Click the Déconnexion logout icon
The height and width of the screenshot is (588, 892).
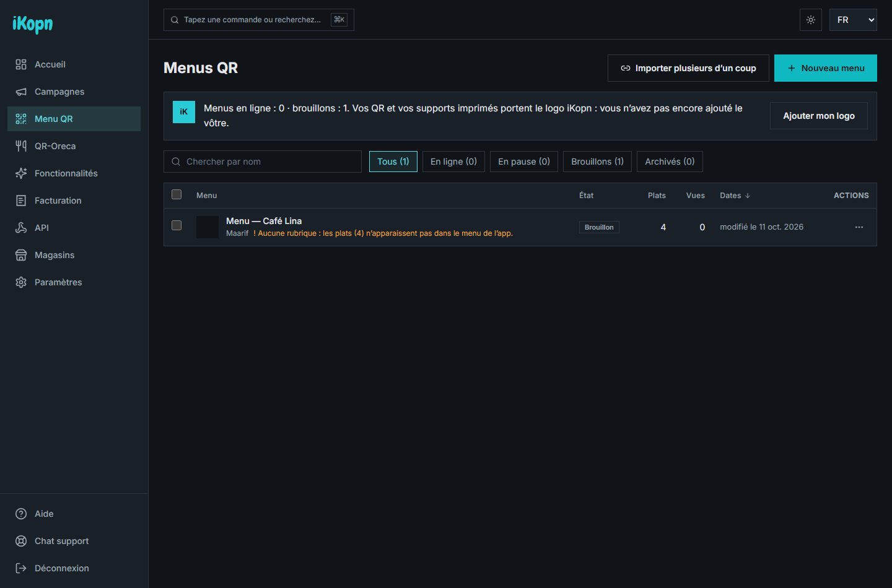[21, 568]
